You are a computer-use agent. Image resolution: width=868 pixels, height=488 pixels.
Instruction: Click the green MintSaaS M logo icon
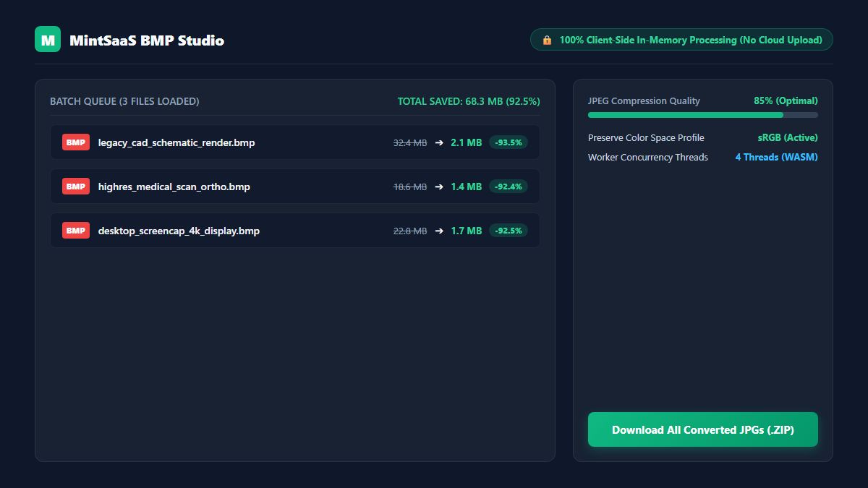(48, 39)
